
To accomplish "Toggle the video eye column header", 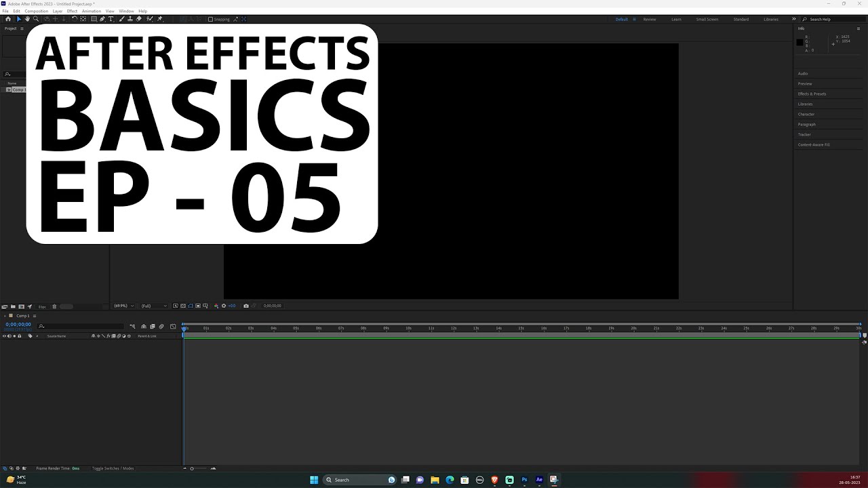I will point(4,336).
